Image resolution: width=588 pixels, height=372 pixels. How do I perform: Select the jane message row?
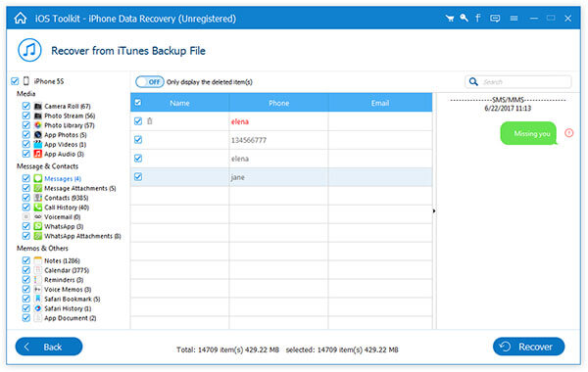(x=281, y=177)
